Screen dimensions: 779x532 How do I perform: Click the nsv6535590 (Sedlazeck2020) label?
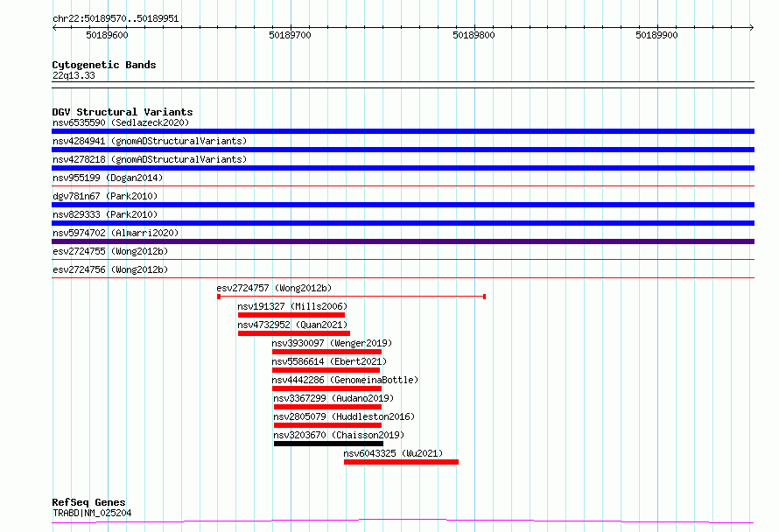pos(121,122)
